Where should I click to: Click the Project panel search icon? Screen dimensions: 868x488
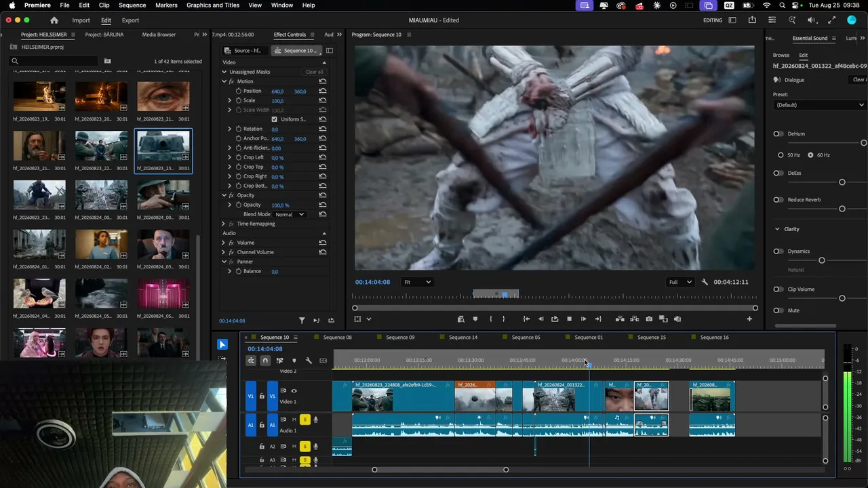click(x=14, y=61)
